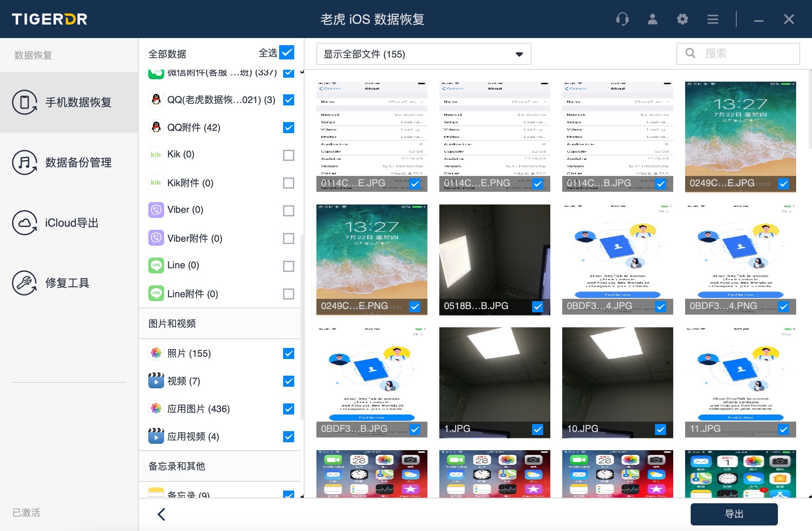Screen dimensions: 812x531
Task: Select the 照片 (155) category item
Action: [189, 353]
